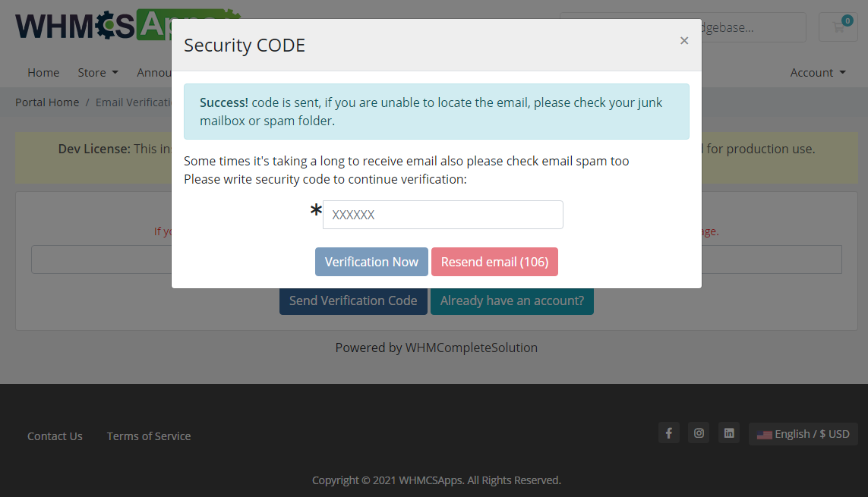868x497 pixels.
Task: Click Already have an account? button
Action: click(x=512, y=301)
